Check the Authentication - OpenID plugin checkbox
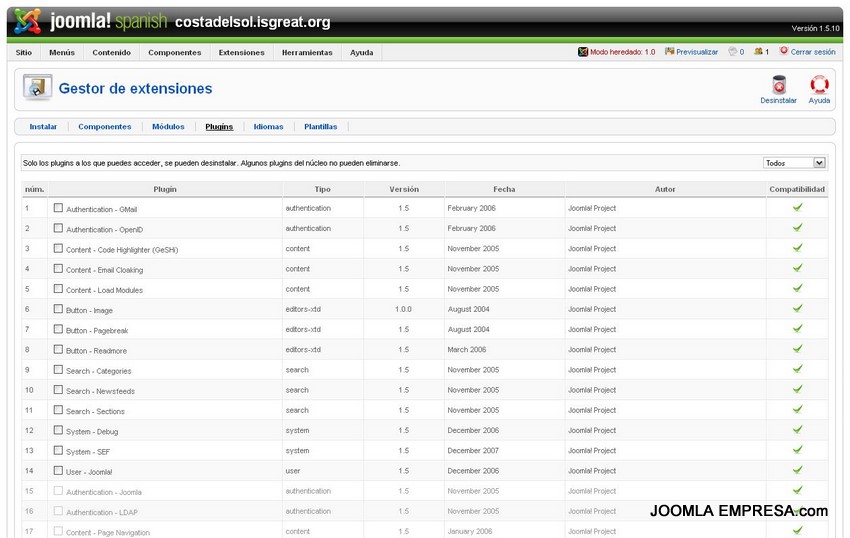 click(x=59, y=228)
